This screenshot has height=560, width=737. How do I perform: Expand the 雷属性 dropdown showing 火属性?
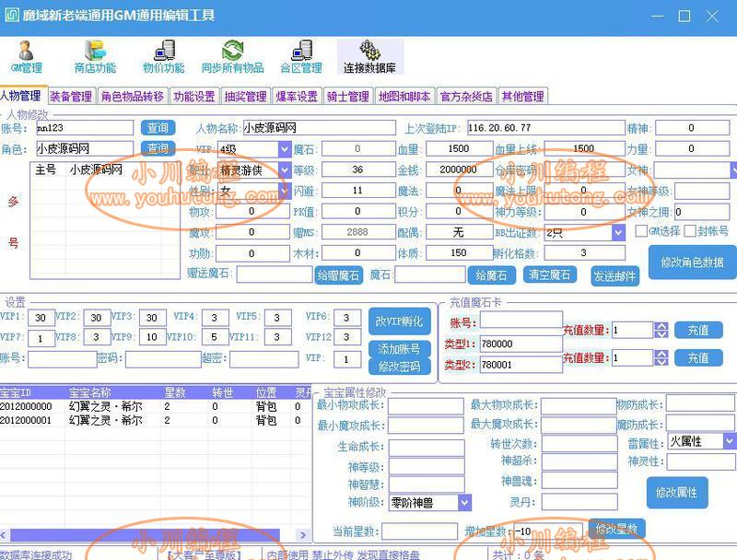click(729, 441)
